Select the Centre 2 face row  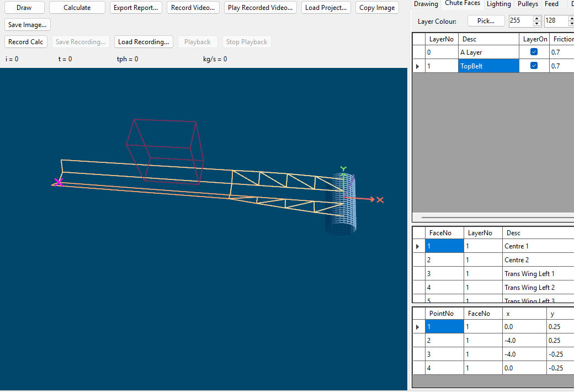click(493, 259)
